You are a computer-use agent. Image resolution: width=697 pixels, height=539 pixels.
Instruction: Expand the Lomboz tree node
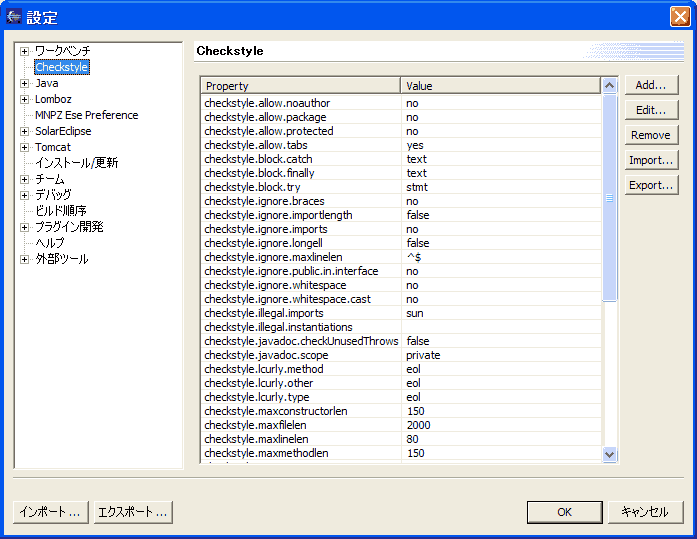click(24, 100)
